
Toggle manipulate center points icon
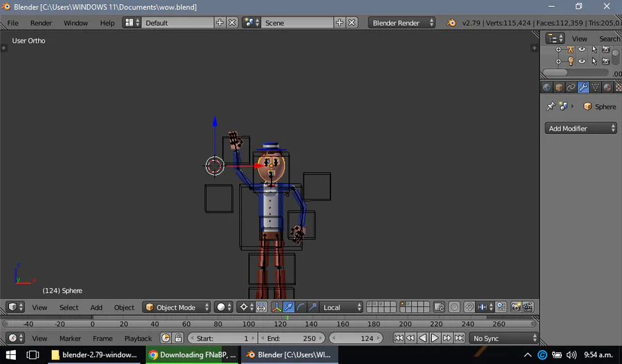click(261, 307)
